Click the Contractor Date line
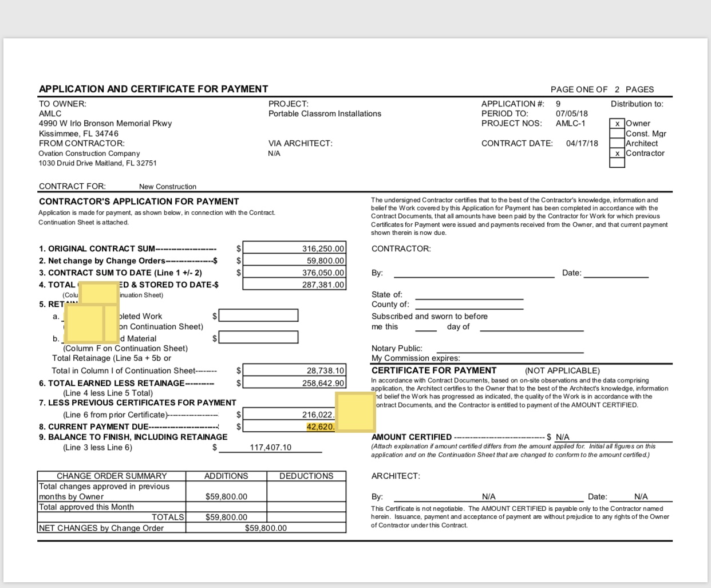The width and height of the screenshot is (711, 588). (616, 273)
